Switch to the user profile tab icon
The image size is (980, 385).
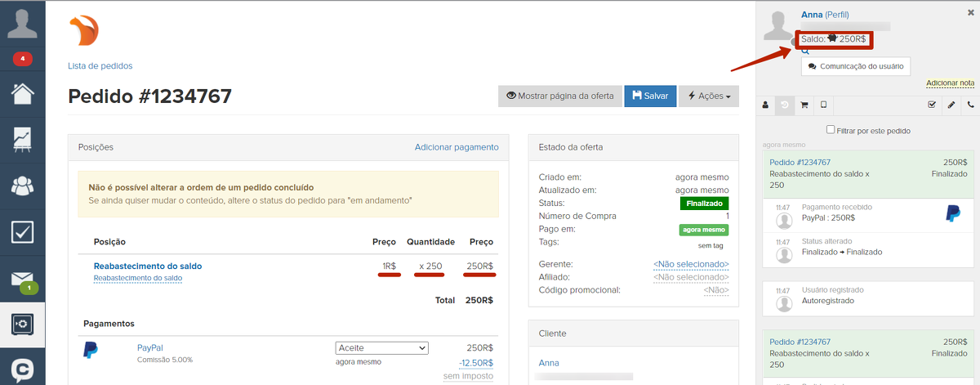(x=766, y=105)
